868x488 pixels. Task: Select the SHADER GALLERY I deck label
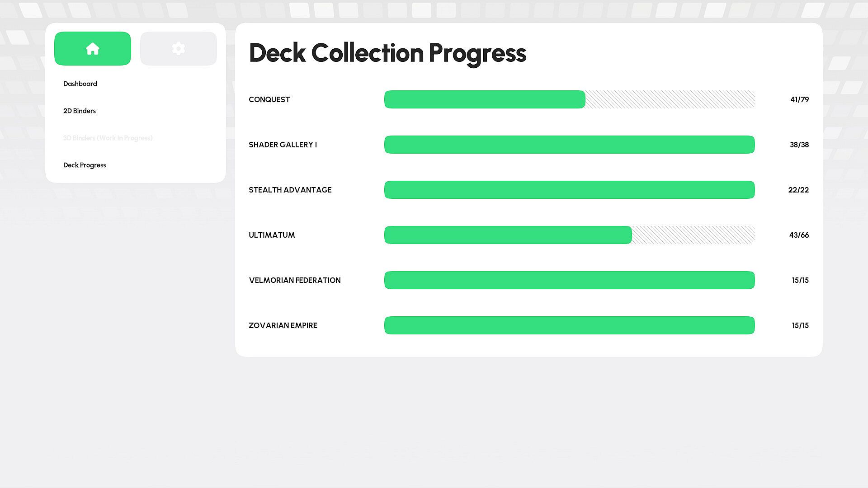(283, 145)
